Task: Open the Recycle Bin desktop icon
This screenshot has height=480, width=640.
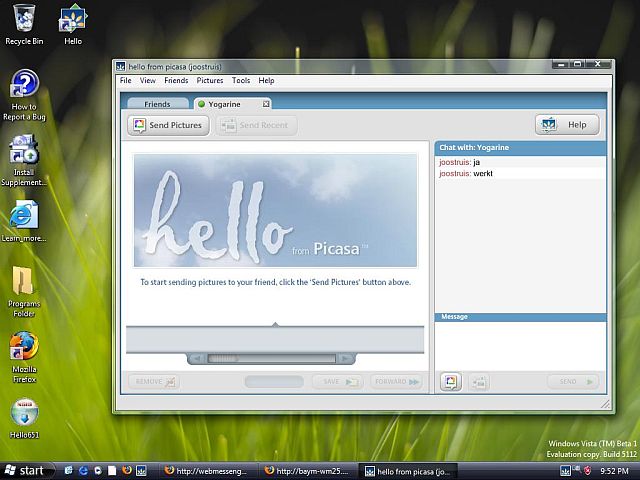Action: [x=24, y=25]
